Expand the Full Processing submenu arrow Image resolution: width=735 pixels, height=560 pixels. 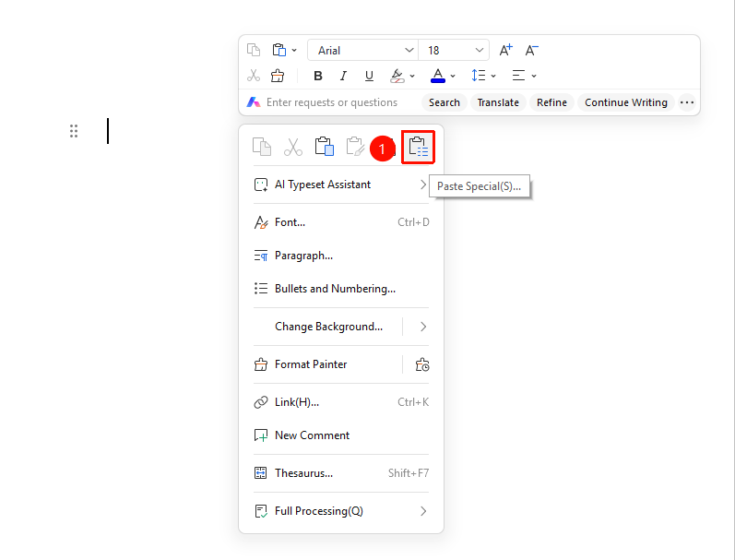click(x=422, y=511)
